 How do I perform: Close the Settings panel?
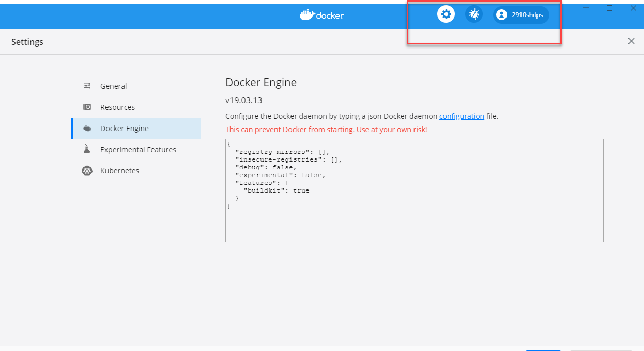click(x=631, y=41)
